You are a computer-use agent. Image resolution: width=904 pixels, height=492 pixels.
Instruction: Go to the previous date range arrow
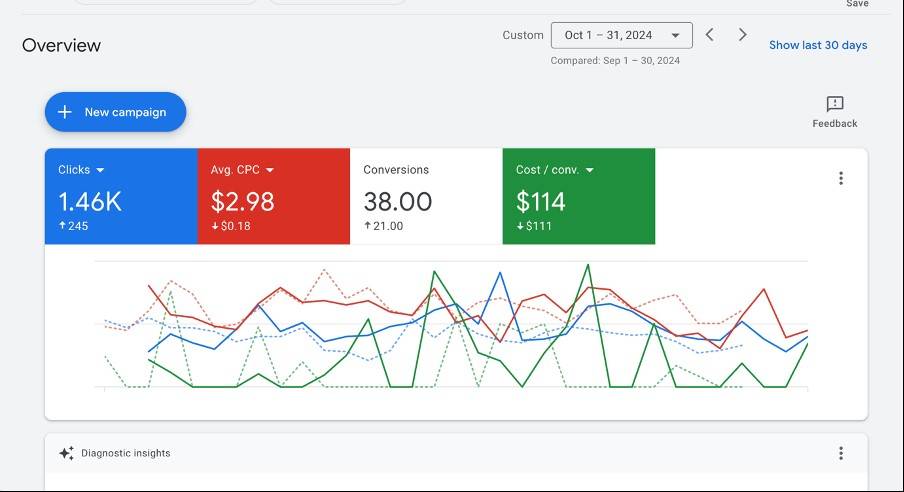click(x=709, y=35)
